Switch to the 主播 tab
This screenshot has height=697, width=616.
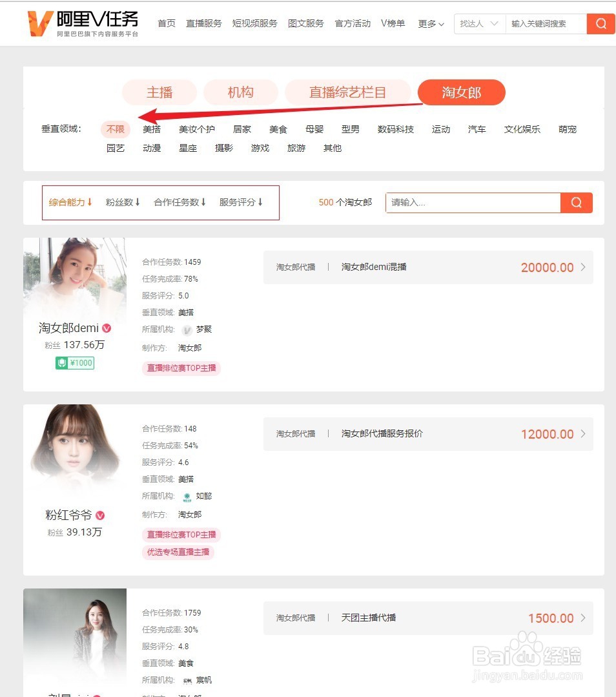pos(159,92)
